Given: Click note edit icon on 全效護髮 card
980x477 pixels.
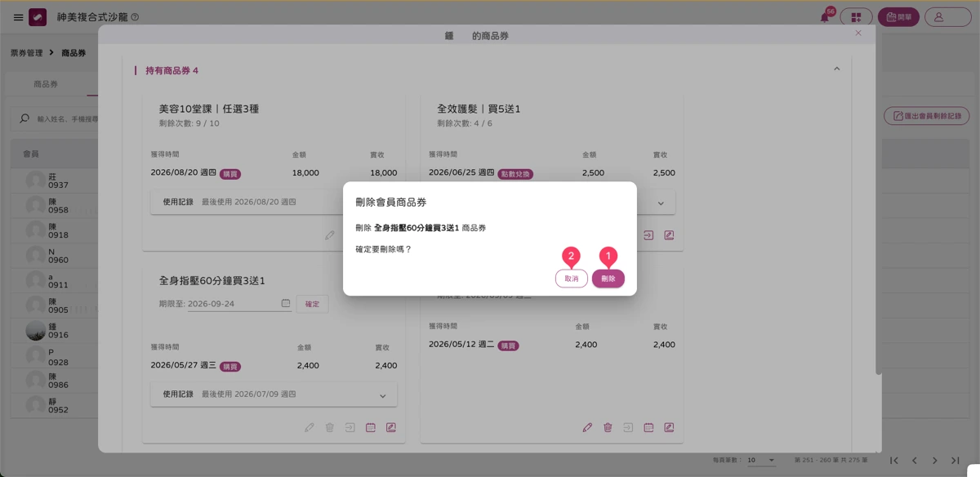Looking at the screenshot, I should (669, 235).
